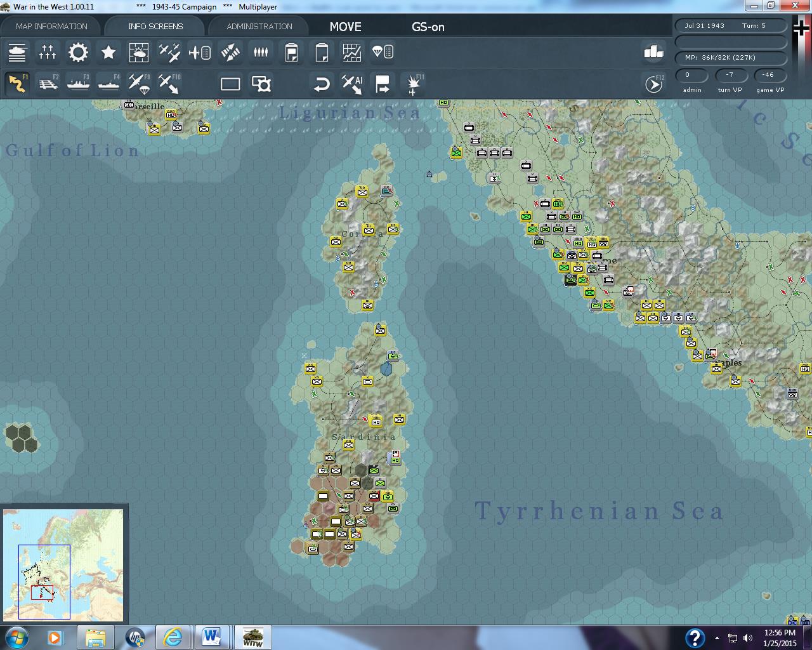812x650 pixels.
Task: Open the victory star screen
Action: (x=108, y=52)
